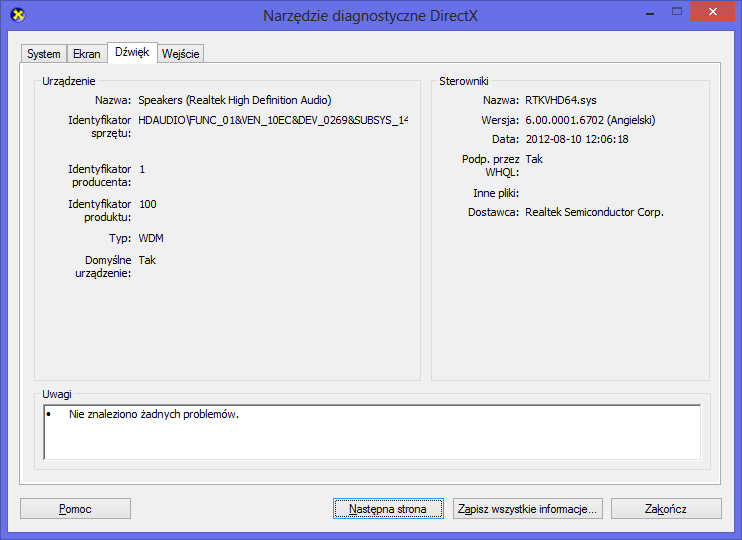Click the Uwagi group label

click(57, 394)
